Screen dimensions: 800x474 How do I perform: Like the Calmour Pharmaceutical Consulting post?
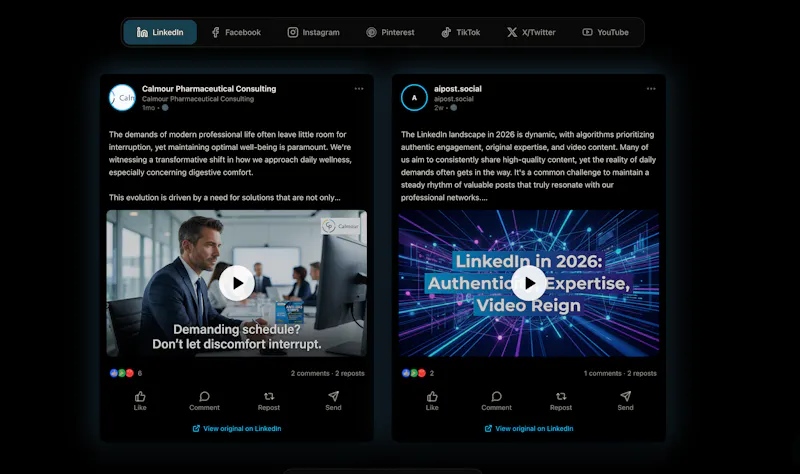(140, 401)
